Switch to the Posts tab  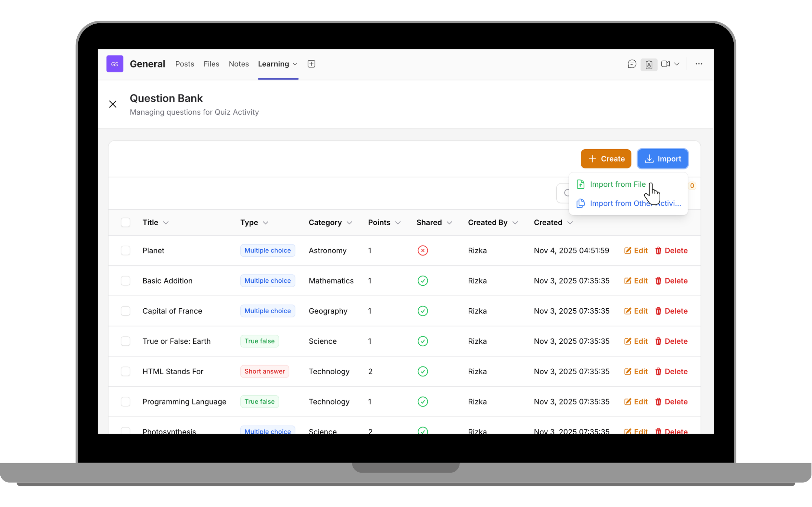[184, 64]
